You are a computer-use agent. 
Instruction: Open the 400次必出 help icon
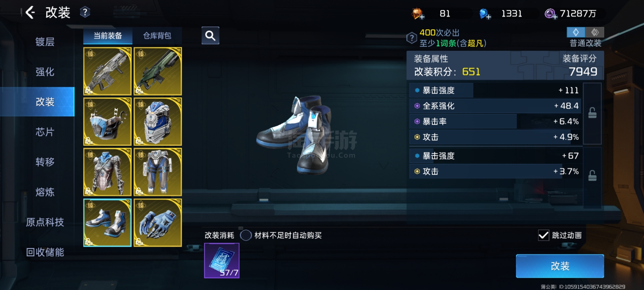(412, 38)
